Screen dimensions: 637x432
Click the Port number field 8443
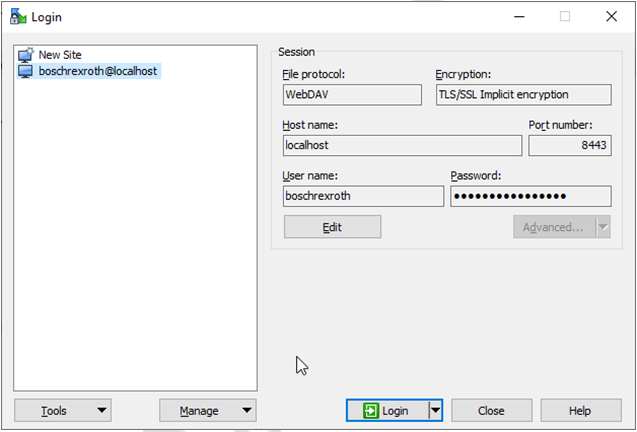(570, 145)
